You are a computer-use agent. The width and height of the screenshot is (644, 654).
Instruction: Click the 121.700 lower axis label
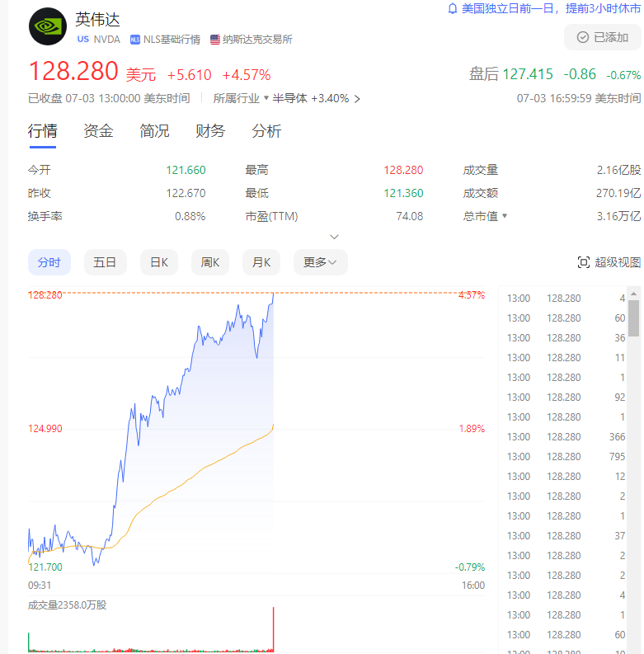(45, 567)
